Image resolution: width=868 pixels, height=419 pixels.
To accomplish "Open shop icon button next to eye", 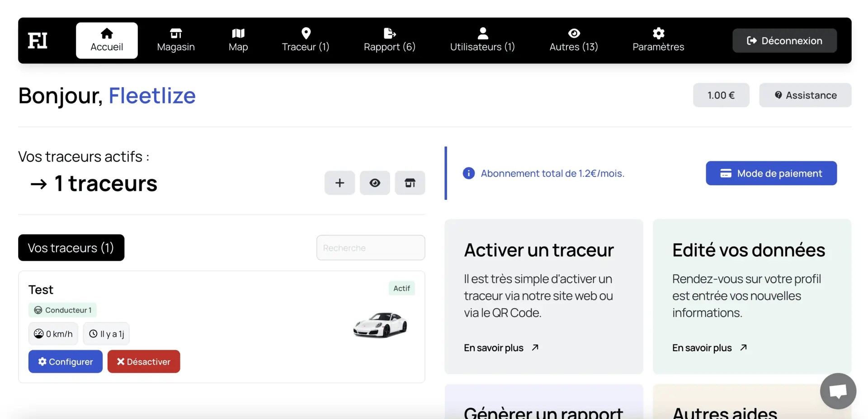I will click(410, 183).
